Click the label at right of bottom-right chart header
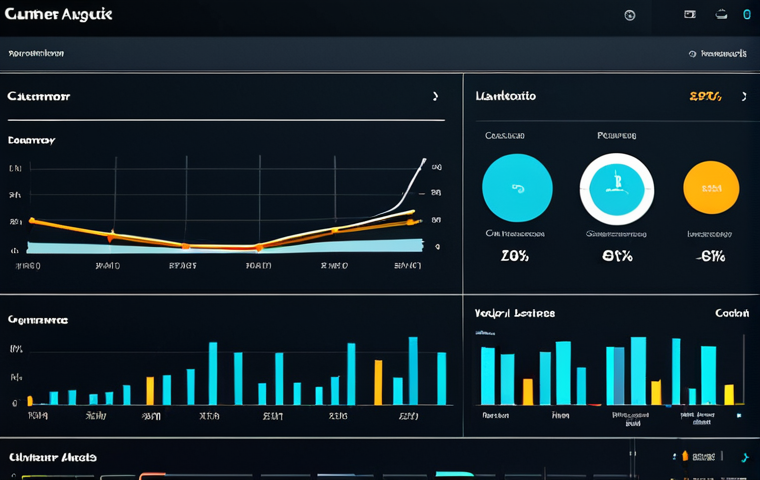This screenshot has height=480, width=760. click(732, 313)
